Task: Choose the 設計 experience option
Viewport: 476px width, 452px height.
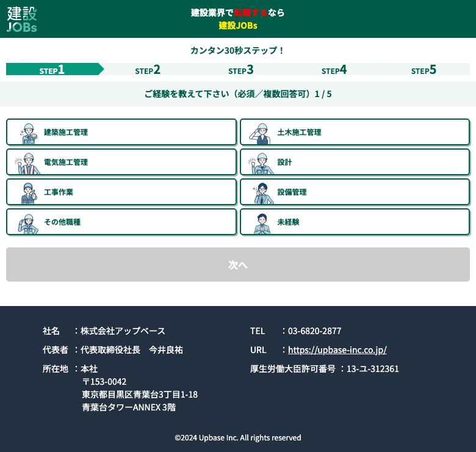Action: [x=355, y=162]
